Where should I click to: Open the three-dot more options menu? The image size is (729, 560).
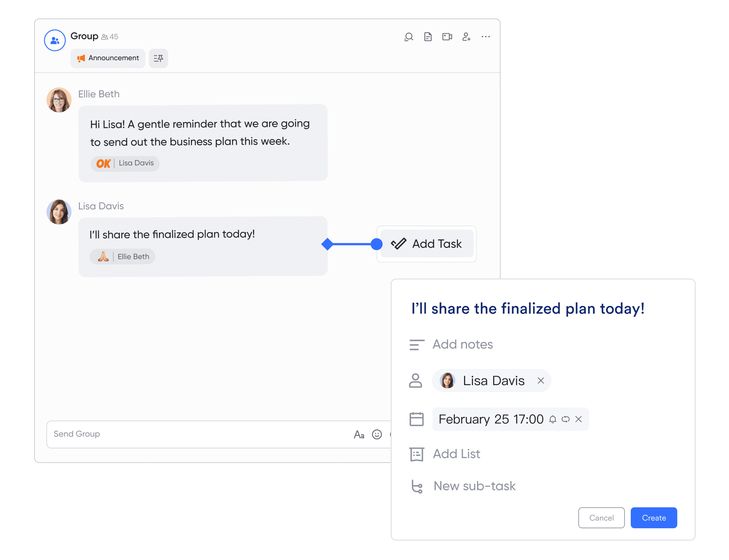pyautogui.click(x=486, y=37)
